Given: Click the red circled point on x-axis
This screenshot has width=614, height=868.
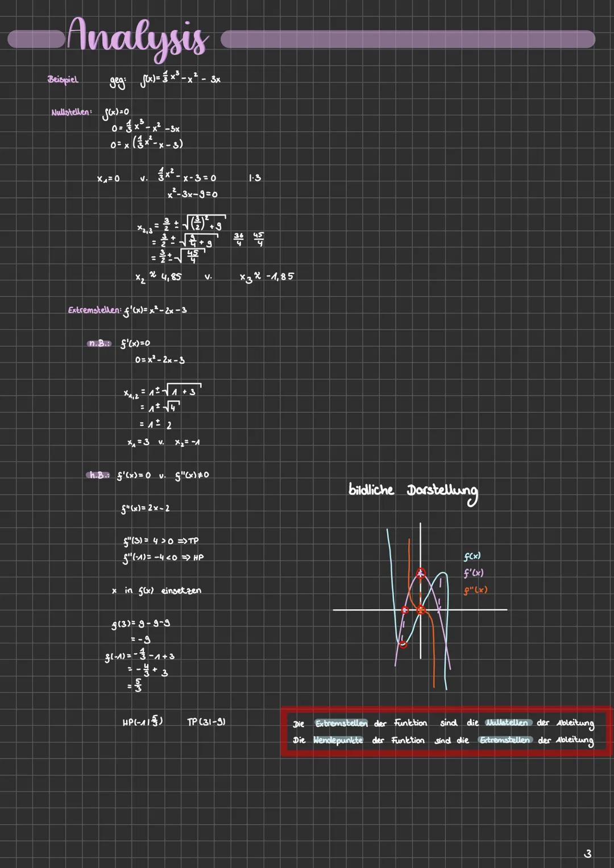Looking at the screenshot, I should point(405,609).
